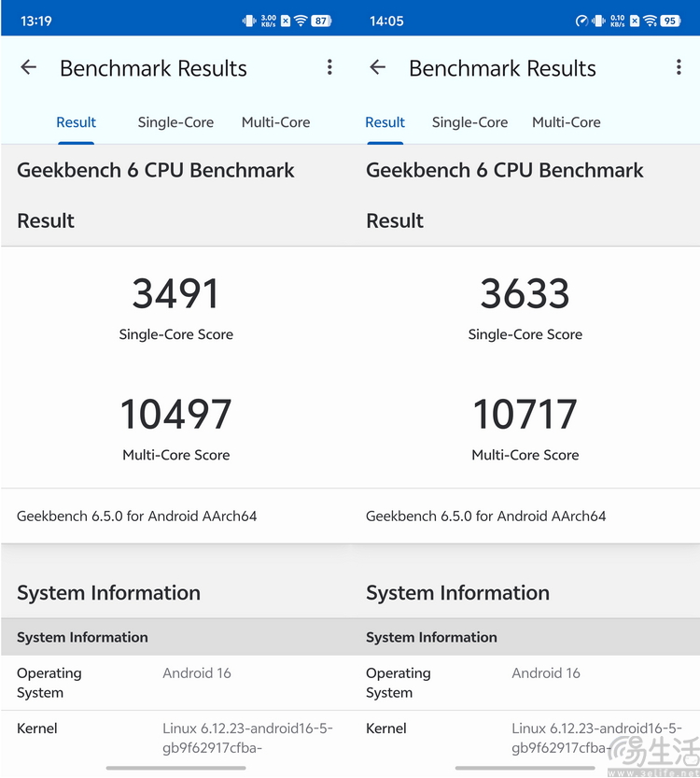Go back using right screen's back arrow
The image size is (700, 778).
pos(378,67)
